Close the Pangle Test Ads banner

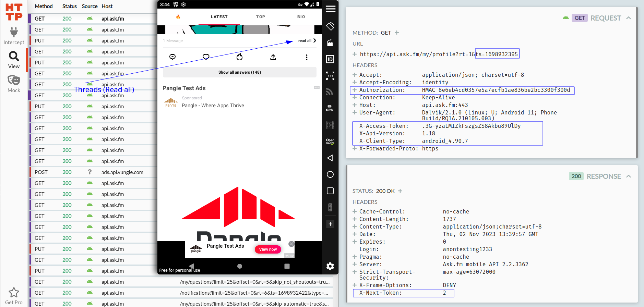click(x=291, y=244)
